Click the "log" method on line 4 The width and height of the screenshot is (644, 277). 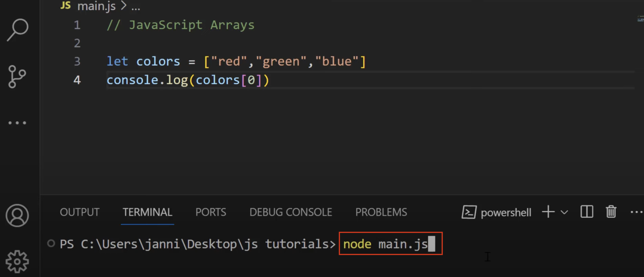pyautogui.click(x=177, y=81)
